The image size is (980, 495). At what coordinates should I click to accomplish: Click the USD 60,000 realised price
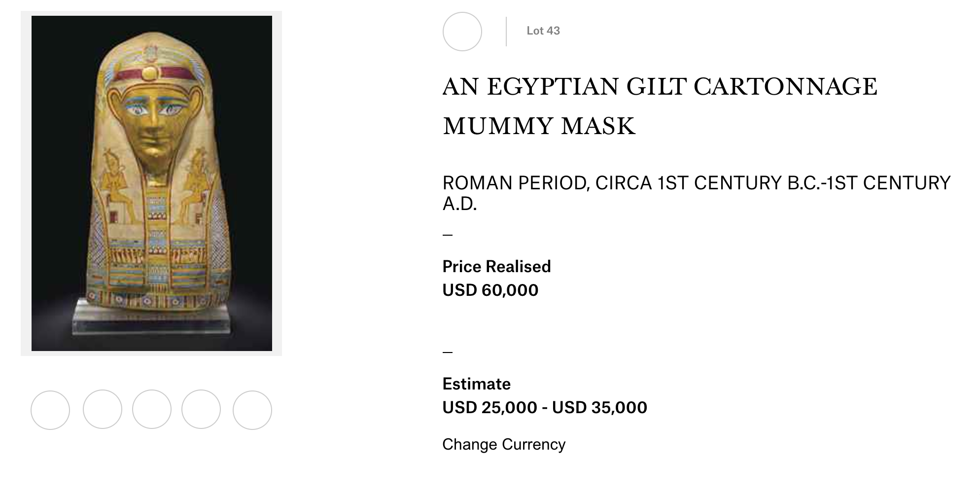pyautogui.click(x=490, y=290)
